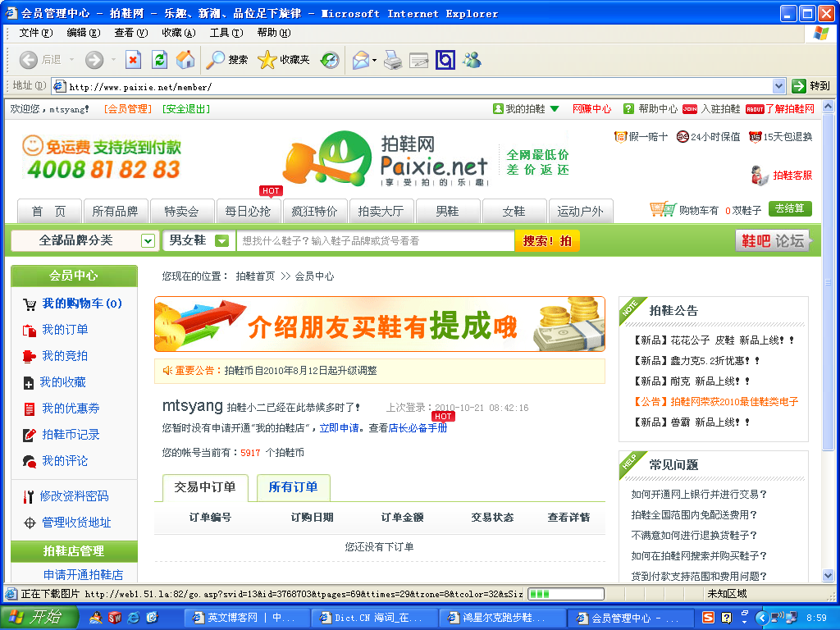Switch to the 所有订单 tab

(293, 487)
